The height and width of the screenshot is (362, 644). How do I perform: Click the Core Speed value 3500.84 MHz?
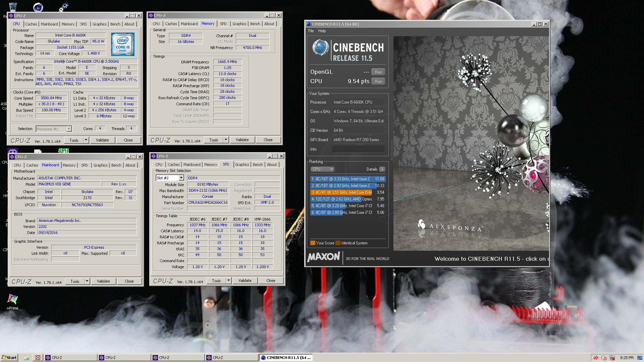click(x=51, y=98)
